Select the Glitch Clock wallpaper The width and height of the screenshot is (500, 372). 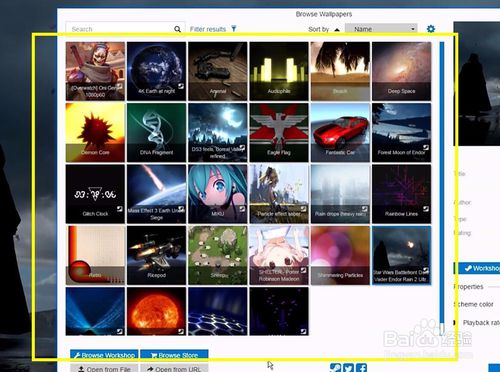tap(95, 194)
